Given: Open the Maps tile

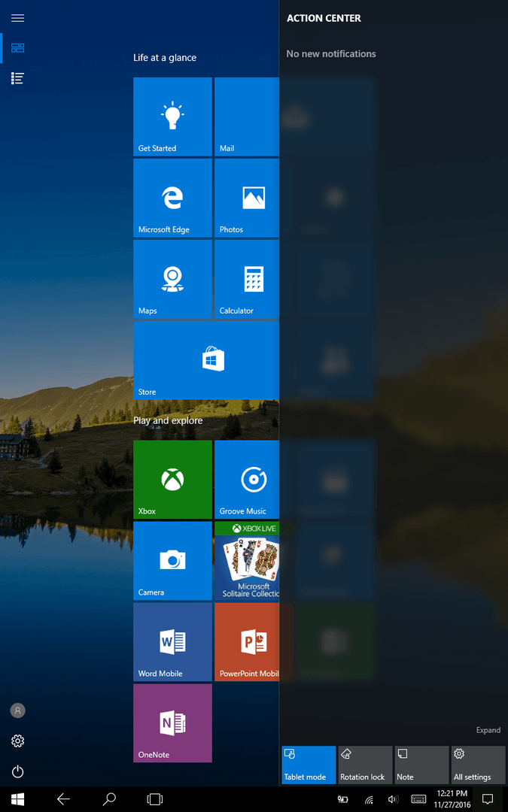Looking at the screenshot, I should [x=172, y=279].
